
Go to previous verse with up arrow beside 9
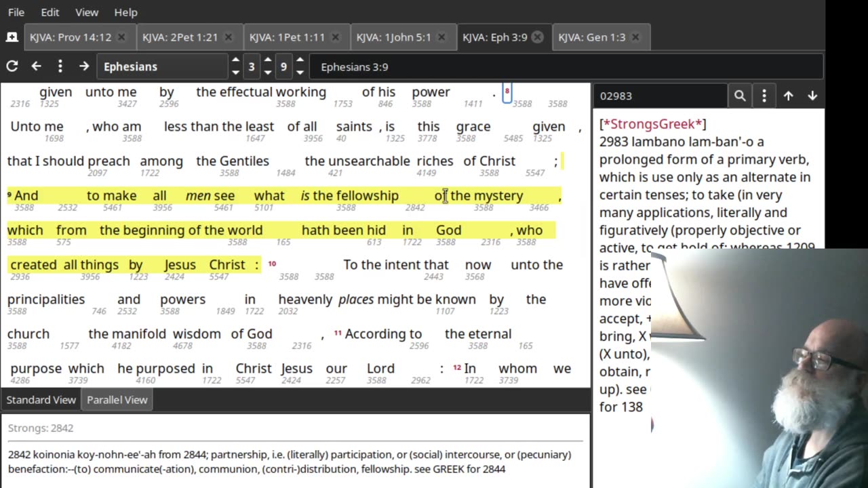point(300,60)
